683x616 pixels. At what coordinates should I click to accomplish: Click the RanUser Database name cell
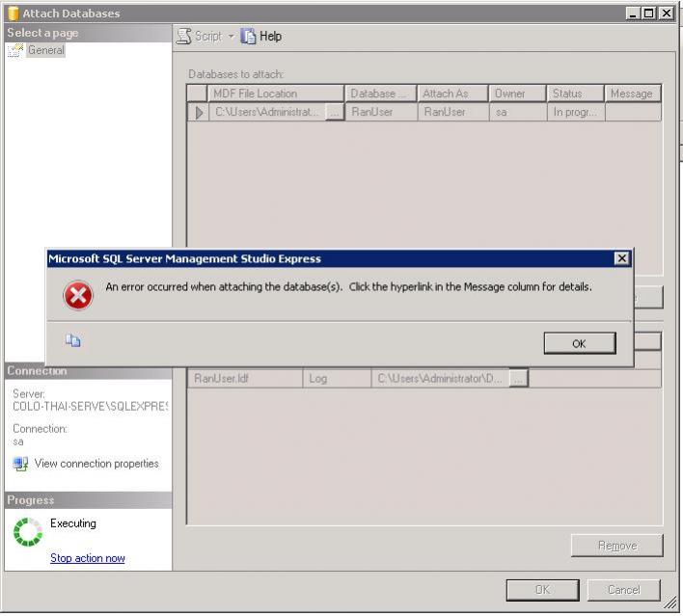381,112
